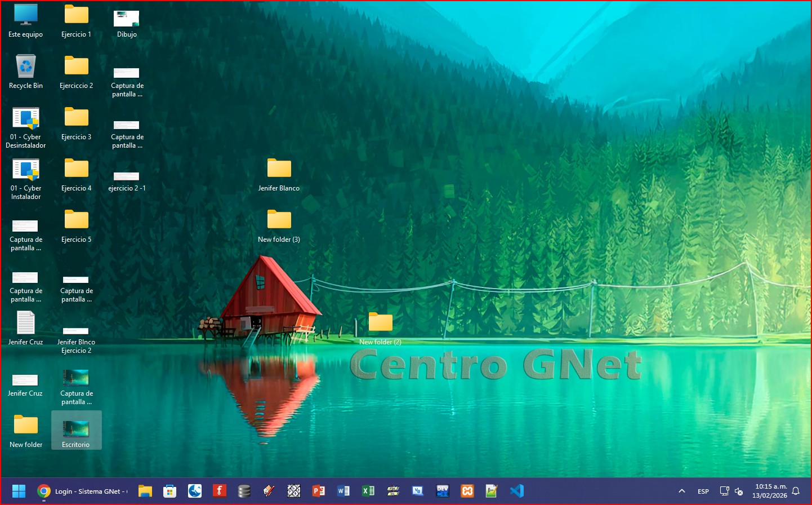The width and height of the screenshot is (812, 505).
Task: Select the Recycle Bin desktop icon
Action: [26, 72]
